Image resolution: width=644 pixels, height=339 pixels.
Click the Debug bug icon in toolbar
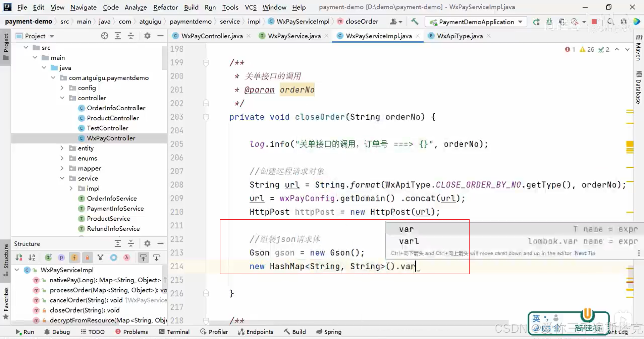click(x=549, y=22)
